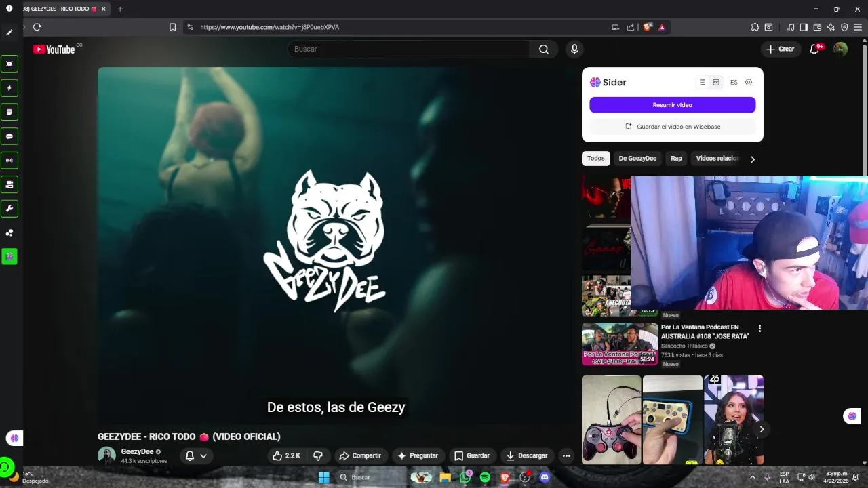
Task: Focus the YouTube Buscar search field
Action: pyautogui.click(x=409, y=49)
